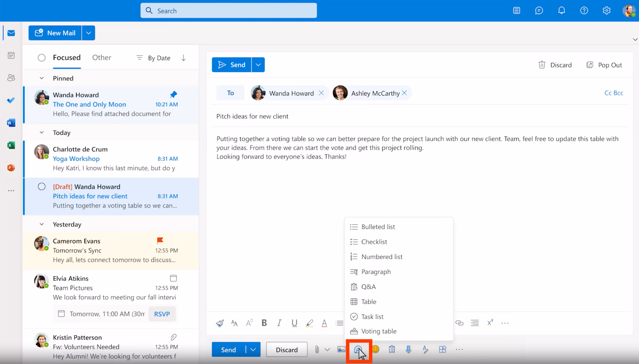Insert emoji using the smiley icon
Screen dimensions: 639x364
[x=375, y=349]
